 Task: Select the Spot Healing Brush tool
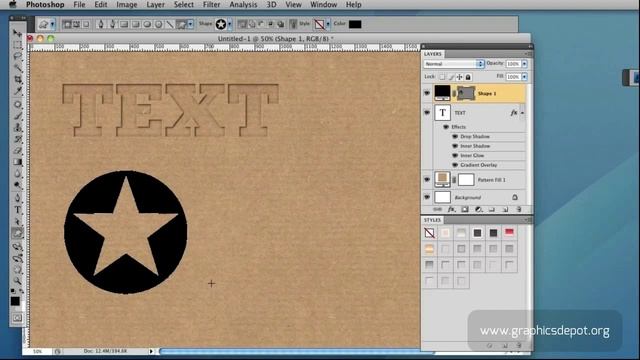click(17, 104)
